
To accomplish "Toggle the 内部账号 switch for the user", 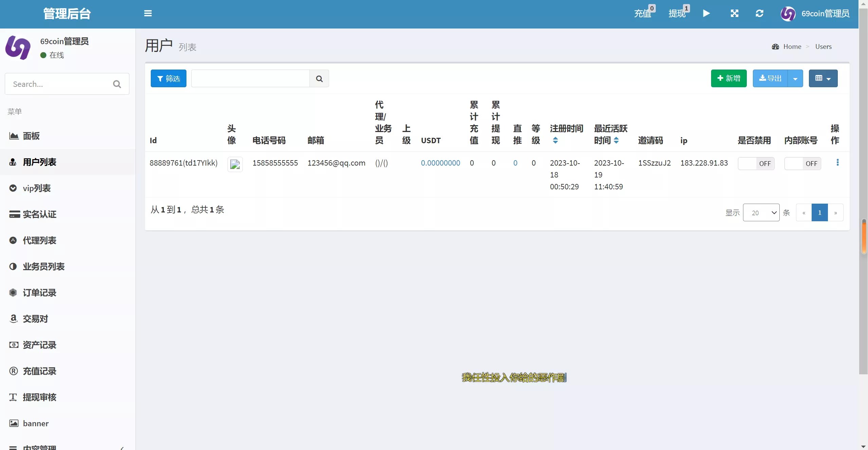I will 802,164.
